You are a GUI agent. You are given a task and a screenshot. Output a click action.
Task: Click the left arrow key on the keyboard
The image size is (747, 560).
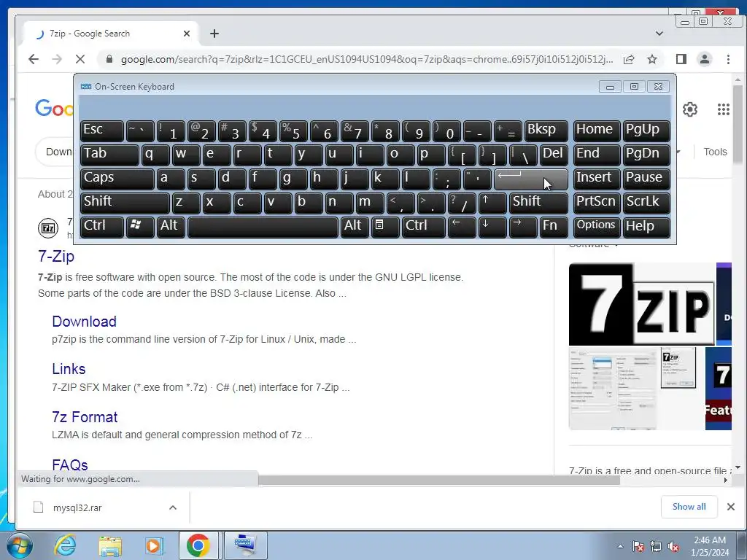coord(461,227)
